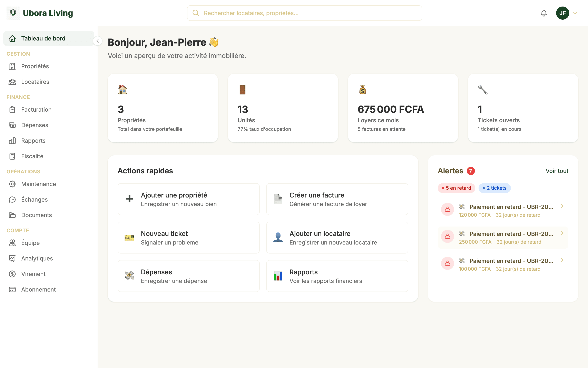Click the Virement dollar icon
588x368 pixels.
click(x=12, y=274)
